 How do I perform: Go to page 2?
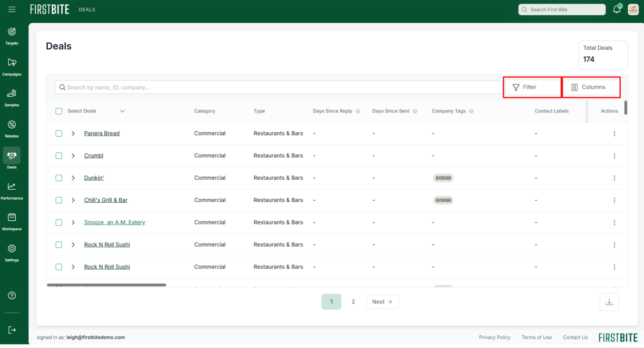[x=353, y=302]
